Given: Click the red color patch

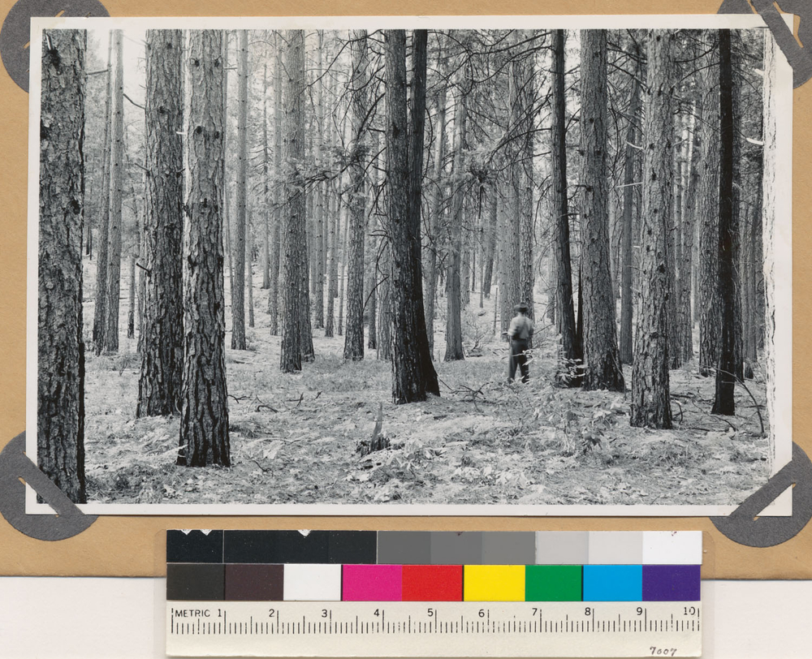Looking at the screenshot, I should tap(432, 583).
